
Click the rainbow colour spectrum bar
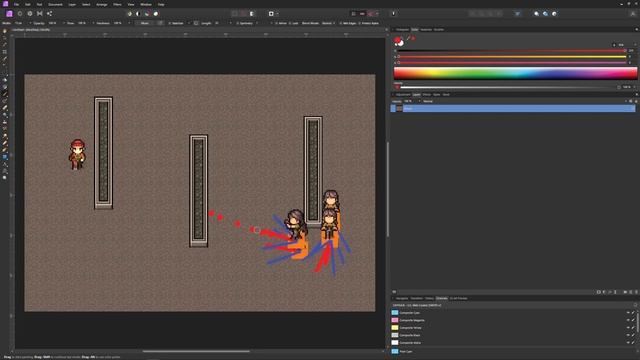tap(515, 73)
